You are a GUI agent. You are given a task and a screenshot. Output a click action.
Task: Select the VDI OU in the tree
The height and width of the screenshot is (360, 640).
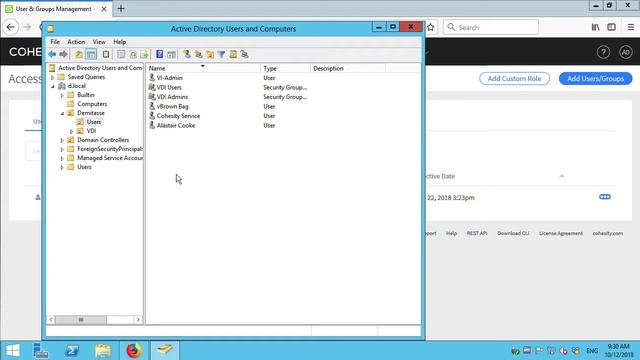click(91, 131)
